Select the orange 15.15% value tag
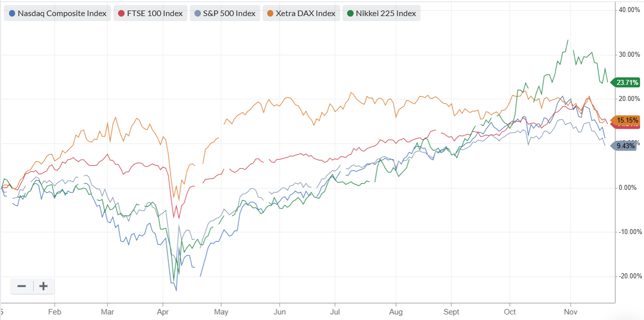The width and height of the screenshot is (644, 320). [x=624, y=120]
